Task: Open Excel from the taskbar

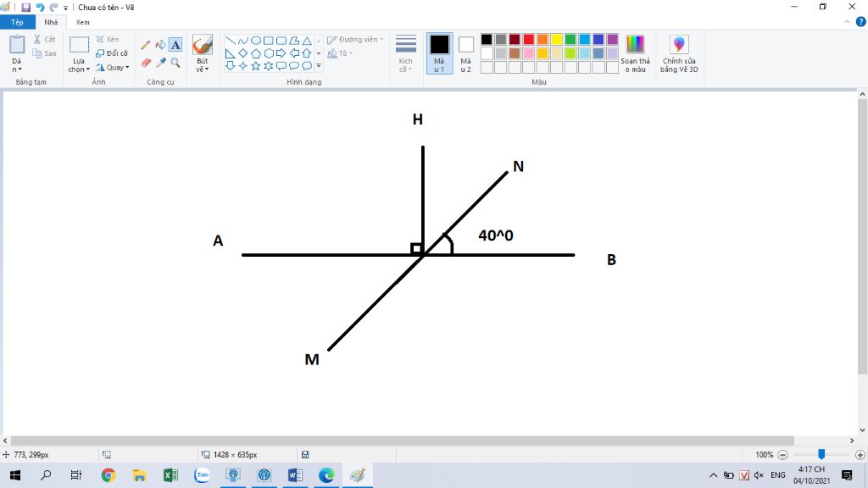Action: coord(170,475)
